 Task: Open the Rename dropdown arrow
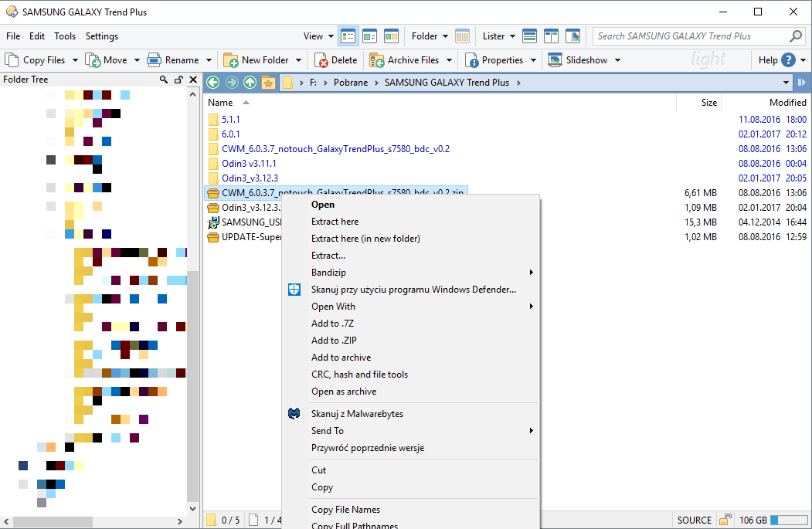[x=209, y=60]
